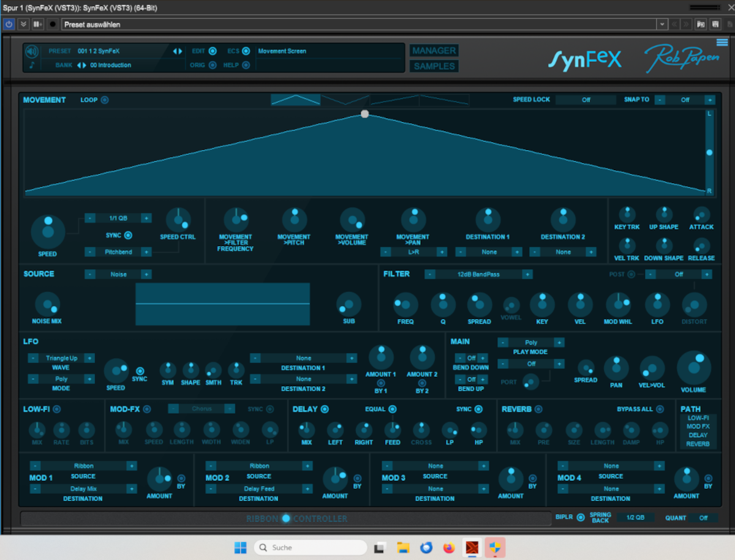The image size is (735, 560).
Task: Click the SPEED CTRL knob
Action: coord(178,220)
